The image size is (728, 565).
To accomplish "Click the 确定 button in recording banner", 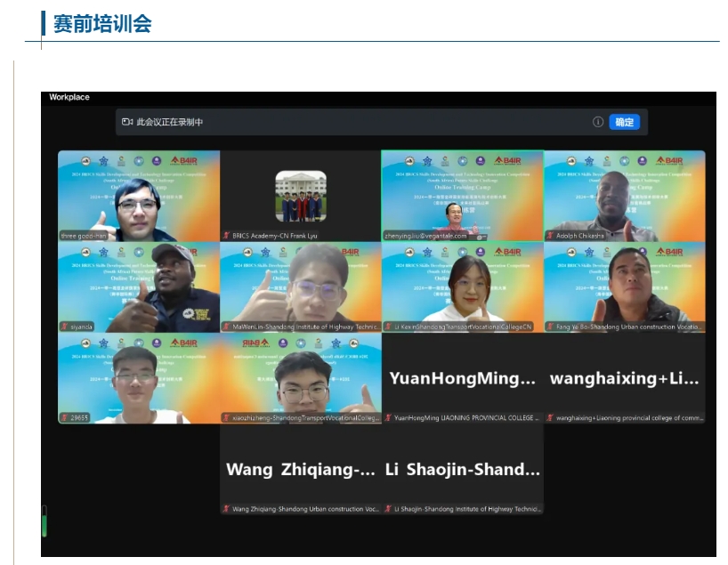I will 624,122.
